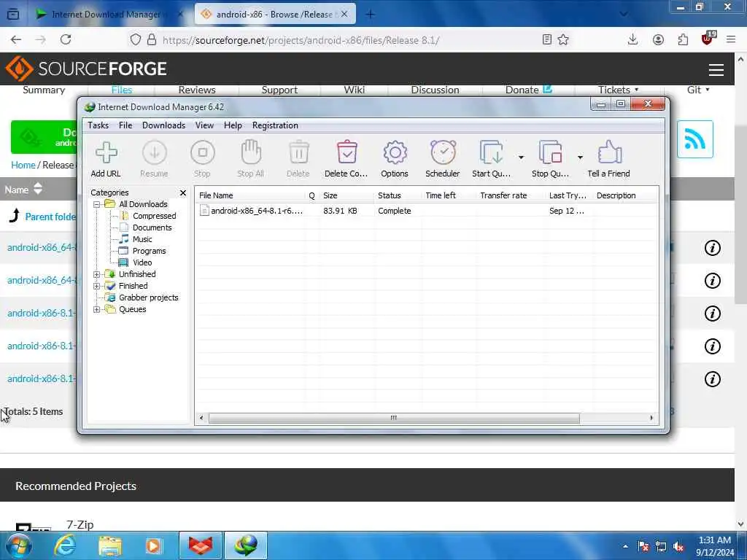The height and width of the screenshot is (560, 747).
Task: Click the uBlock shield extension icon
Action: (x=708, y=39)
